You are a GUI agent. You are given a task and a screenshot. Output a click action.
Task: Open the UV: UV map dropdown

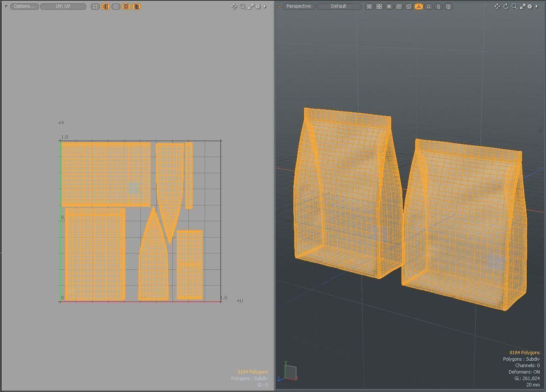(x=63, y=6)
